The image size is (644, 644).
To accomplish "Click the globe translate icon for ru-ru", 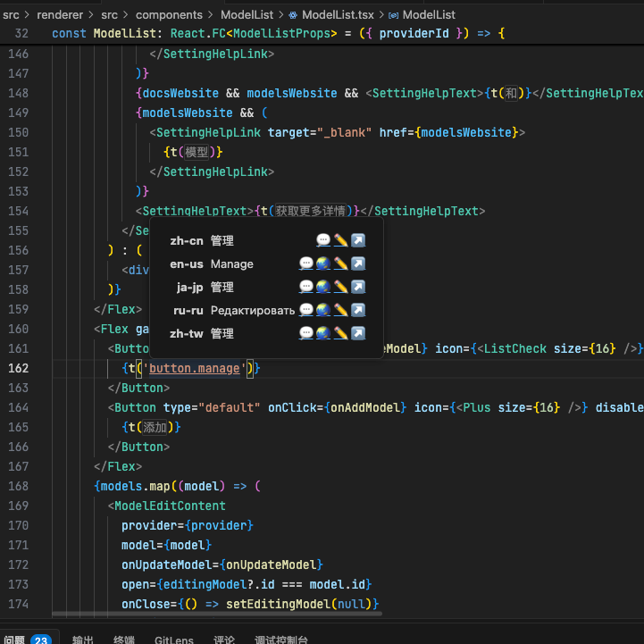I will click(323, 310).
